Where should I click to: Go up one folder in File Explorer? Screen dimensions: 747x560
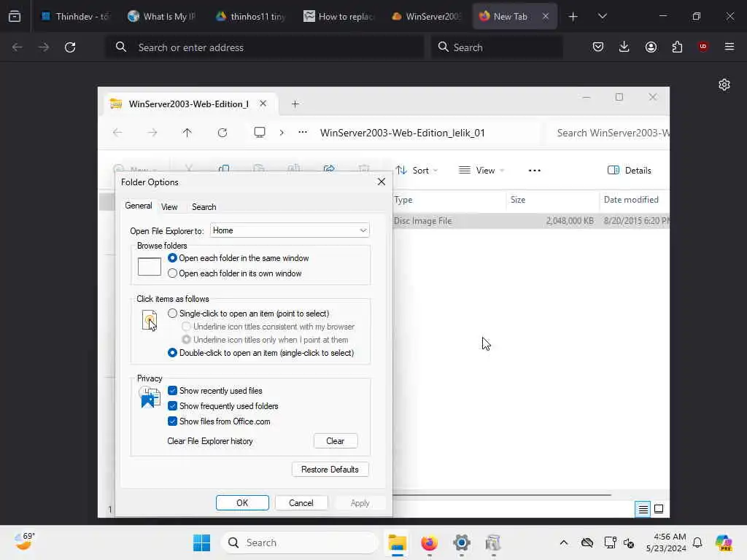187,133
